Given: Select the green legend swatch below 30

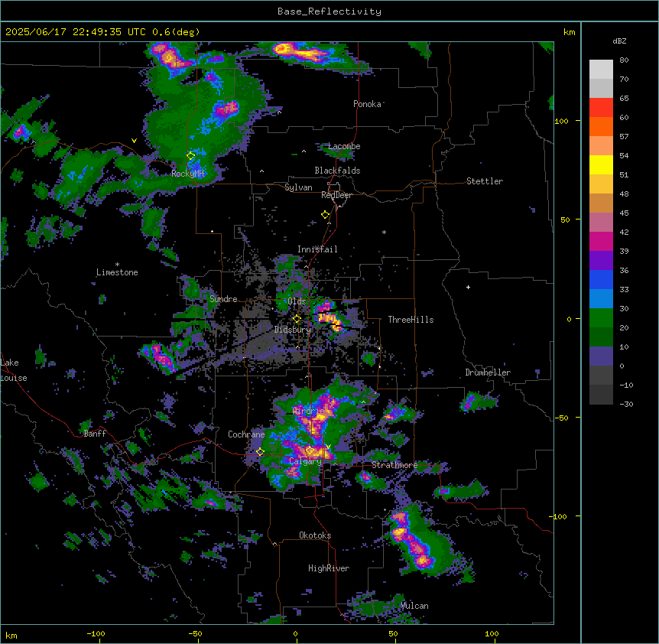Looking at the screenshot, I should tap(601, 318).
